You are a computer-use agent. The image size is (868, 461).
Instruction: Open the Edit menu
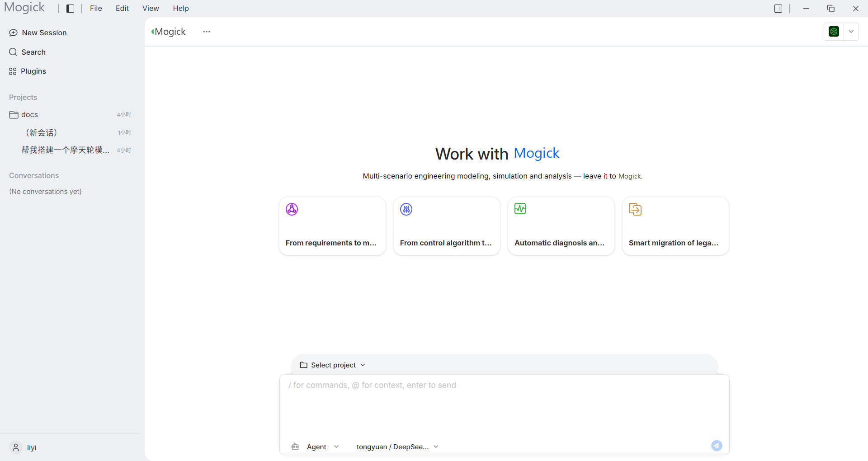(x=122, y=9)
